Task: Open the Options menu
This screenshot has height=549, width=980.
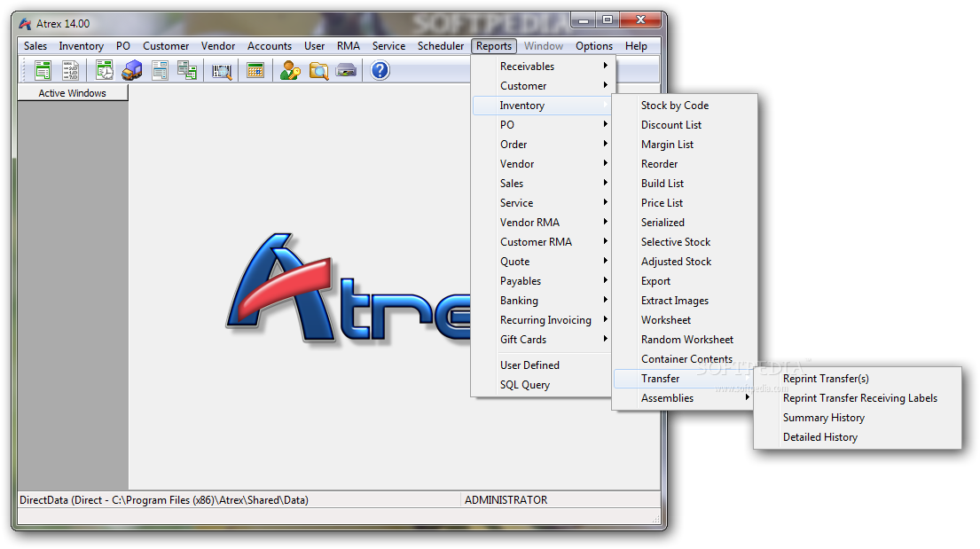Action: pos(593,46)
